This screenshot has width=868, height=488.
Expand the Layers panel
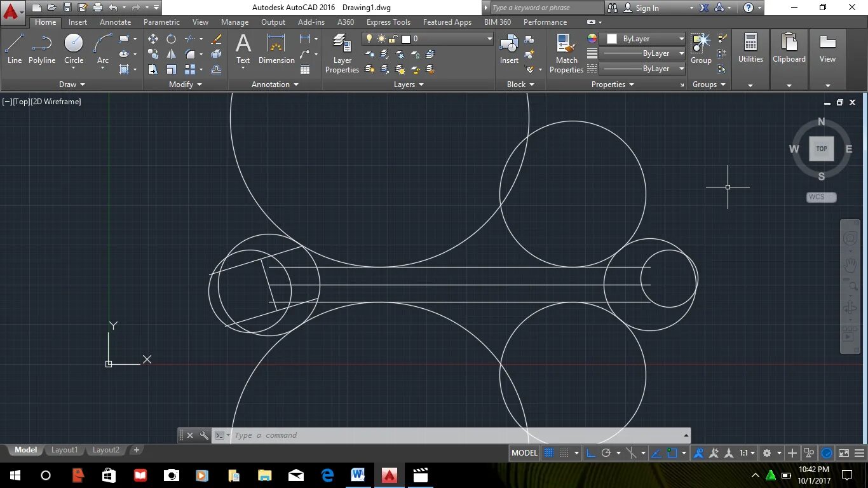coord(408,85)
